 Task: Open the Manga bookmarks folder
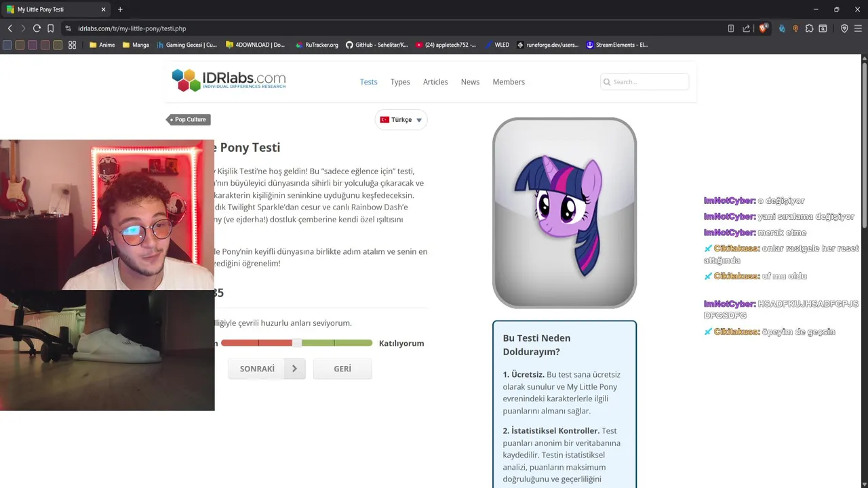pos(136,45)
